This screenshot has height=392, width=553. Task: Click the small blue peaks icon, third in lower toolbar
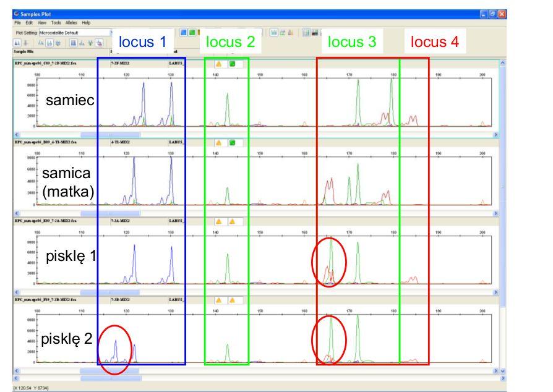(x=41, y=43)
